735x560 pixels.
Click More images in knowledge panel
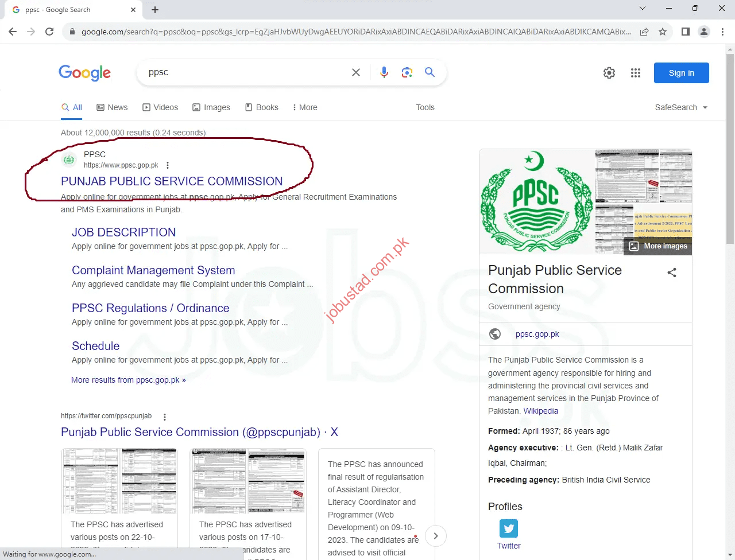pos(658,246)
